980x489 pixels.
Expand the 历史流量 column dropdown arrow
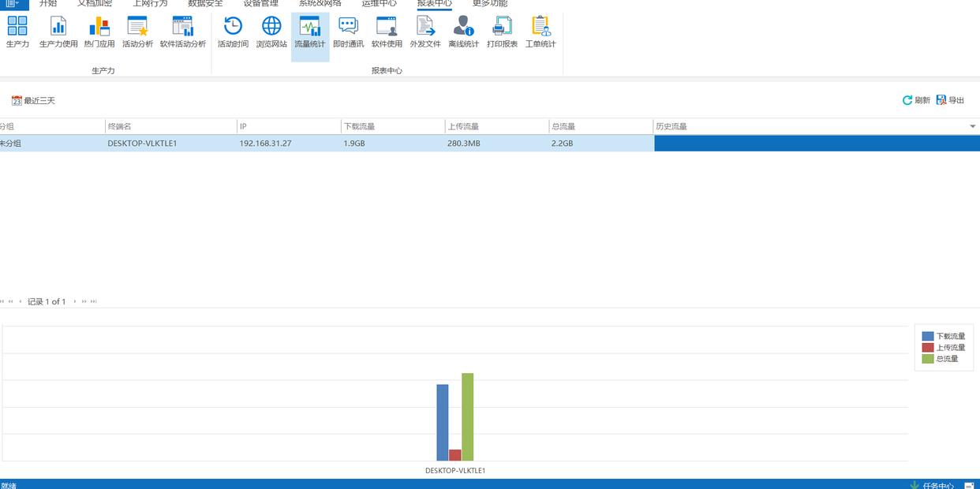pyautogui.click(x=972, y=127)
